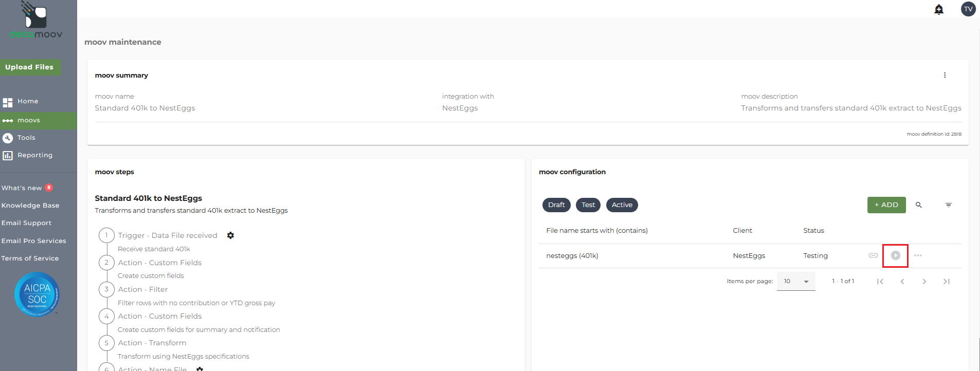Select step 5 Action - Transform
Screen dimensions: 980x371
coord(152,343)
